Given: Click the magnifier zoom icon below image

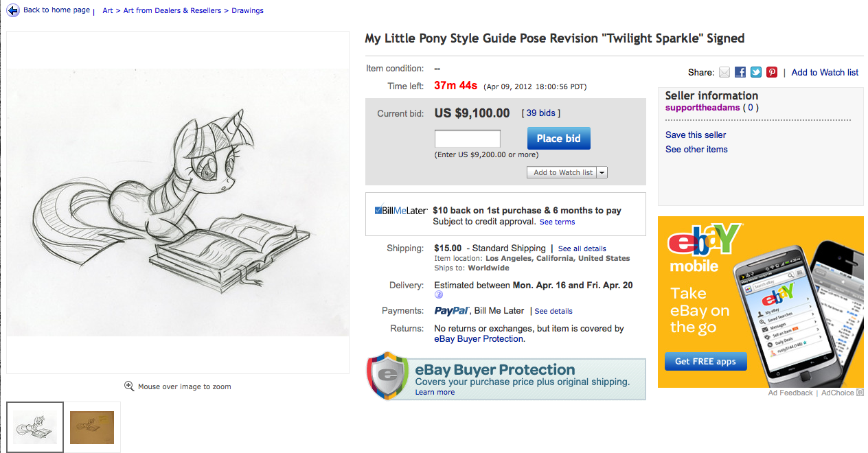Looking at the screenshot, I should [x=128, y=386].
